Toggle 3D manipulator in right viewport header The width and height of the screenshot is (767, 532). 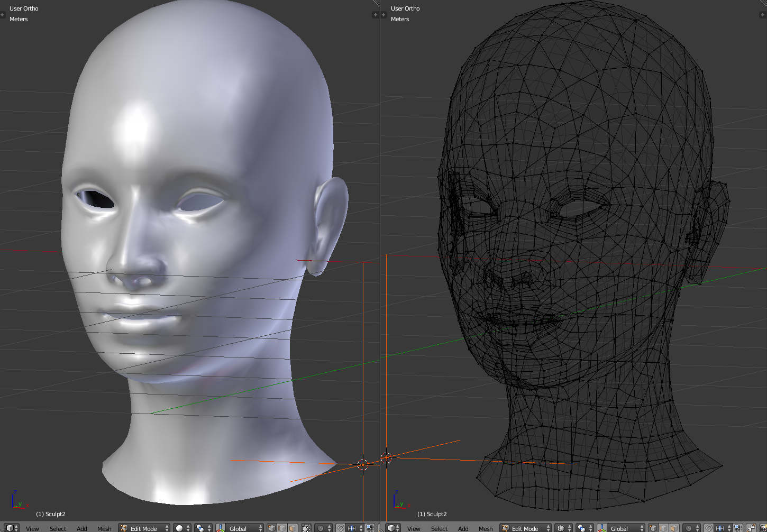point(602,528)
